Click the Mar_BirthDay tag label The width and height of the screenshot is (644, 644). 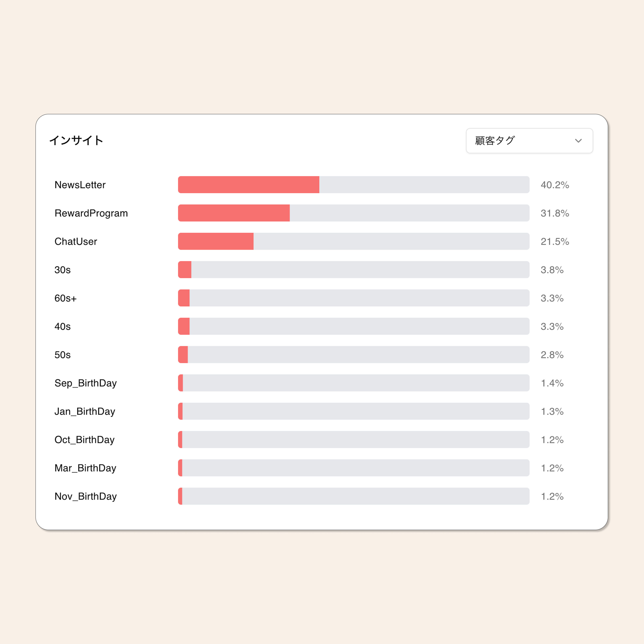[85, 468]
